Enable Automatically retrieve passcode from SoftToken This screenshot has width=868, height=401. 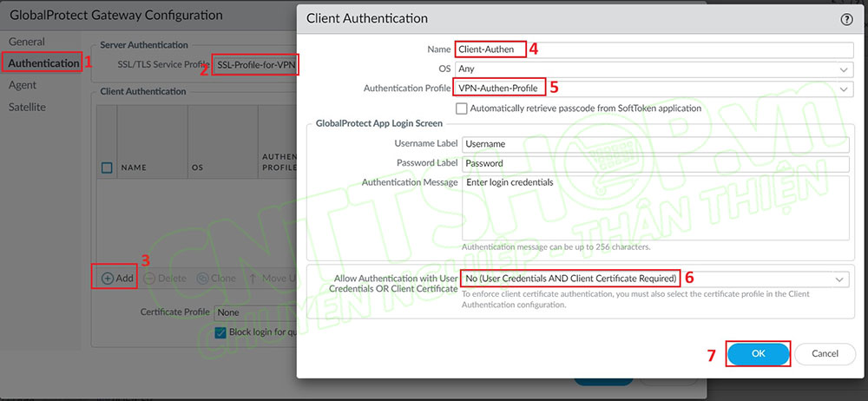[x=462, y=108]
